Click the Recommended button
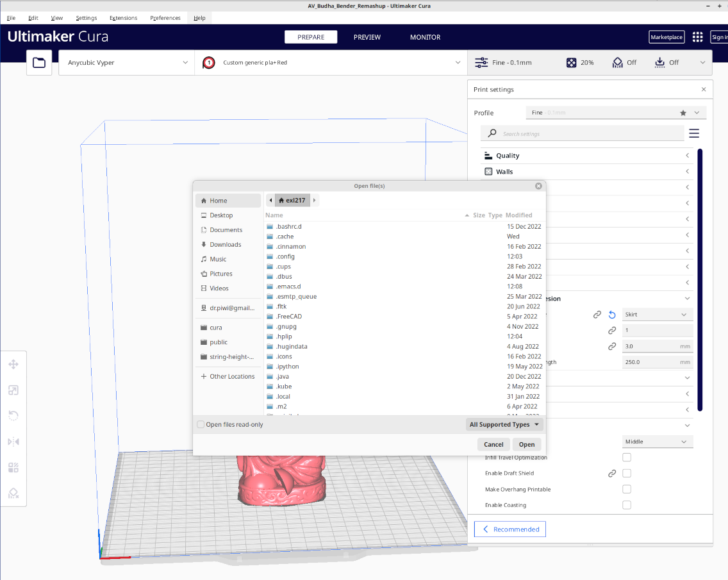Image resolution: width=728 pixels, height=580 pixels. click(x=509, y=529)
